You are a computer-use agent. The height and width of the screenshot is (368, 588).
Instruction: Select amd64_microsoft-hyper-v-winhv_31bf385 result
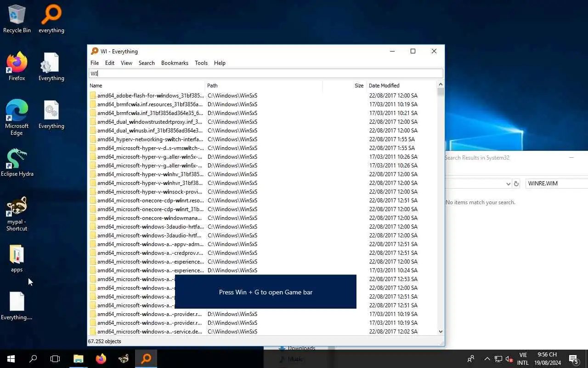262,174
